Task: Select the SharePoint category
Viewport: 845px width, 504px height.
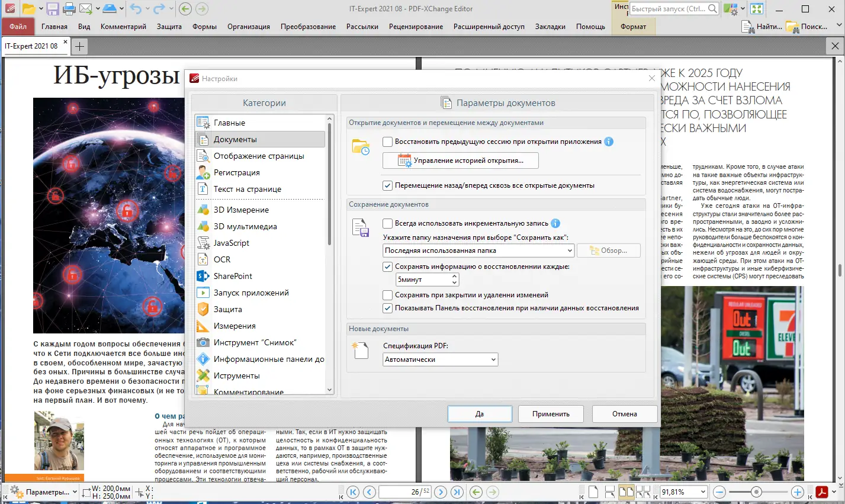Action: coord(260,276)
